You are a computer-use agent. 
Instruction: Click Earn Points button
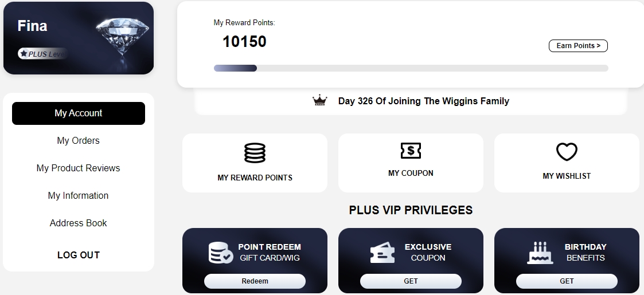[x=578, y=46]
